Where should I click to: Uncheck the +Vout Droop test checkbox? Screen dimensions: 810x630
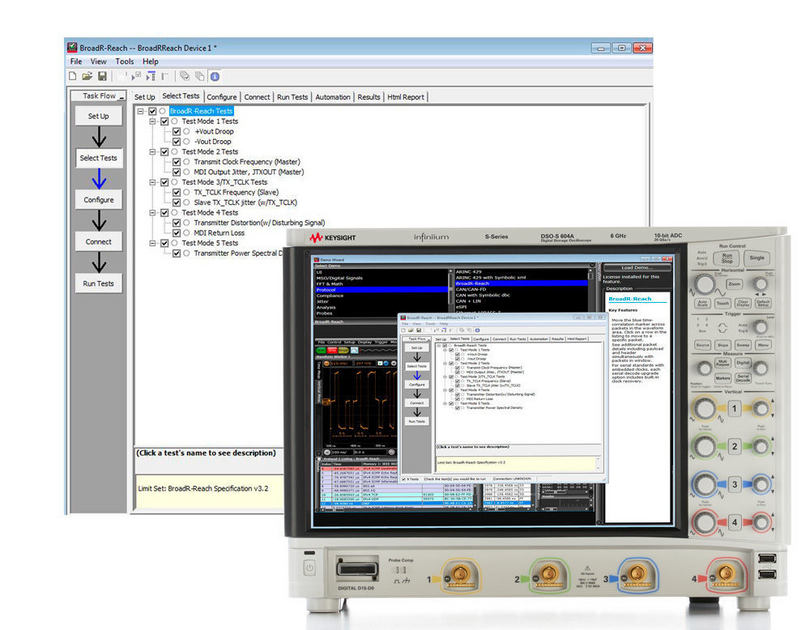(176, 131)
